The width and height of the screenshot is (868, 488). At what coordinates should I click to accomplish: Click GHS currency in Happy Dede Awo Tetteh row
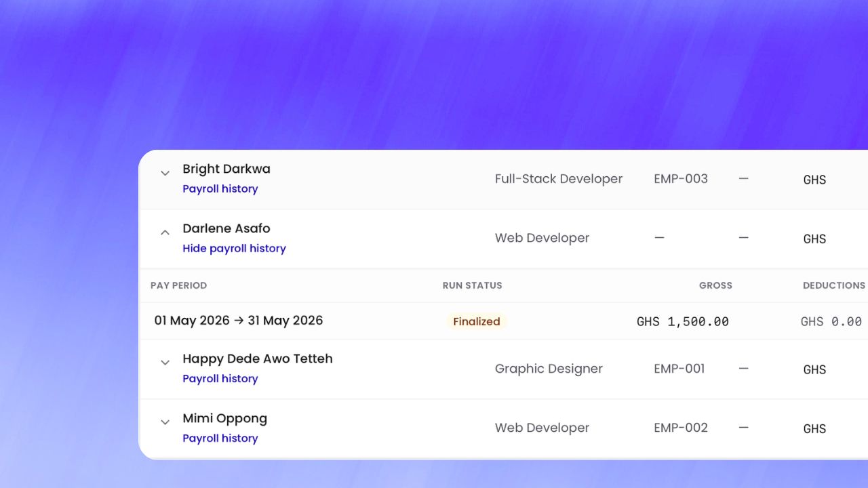pos(814,369)
